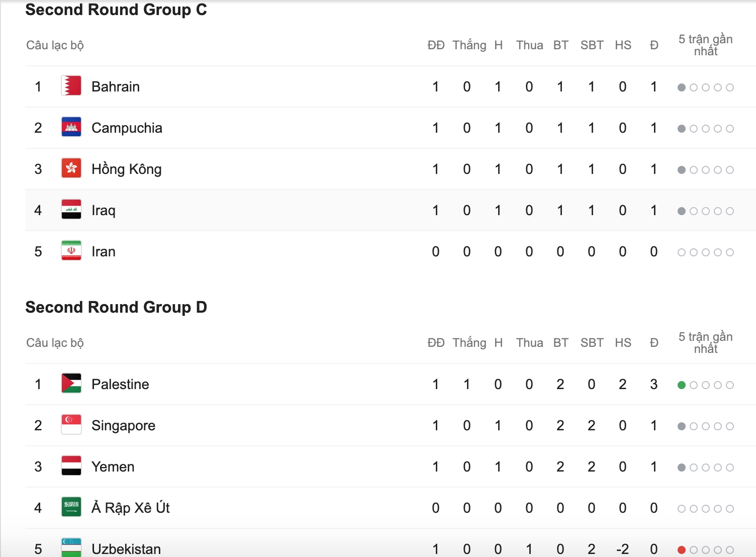Click Bahrain's gray recent-match draw dot
Viewport: 756px width, 557px height.
coord(682,87)
